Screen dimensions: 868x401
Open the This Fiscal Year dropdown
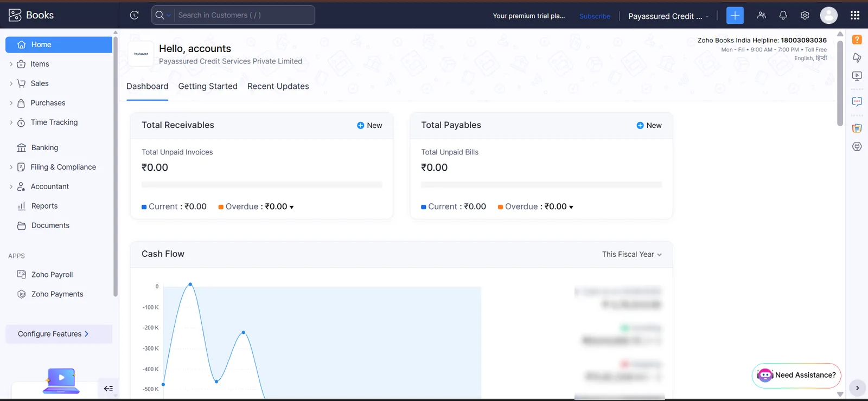click(x=632, y=254)
